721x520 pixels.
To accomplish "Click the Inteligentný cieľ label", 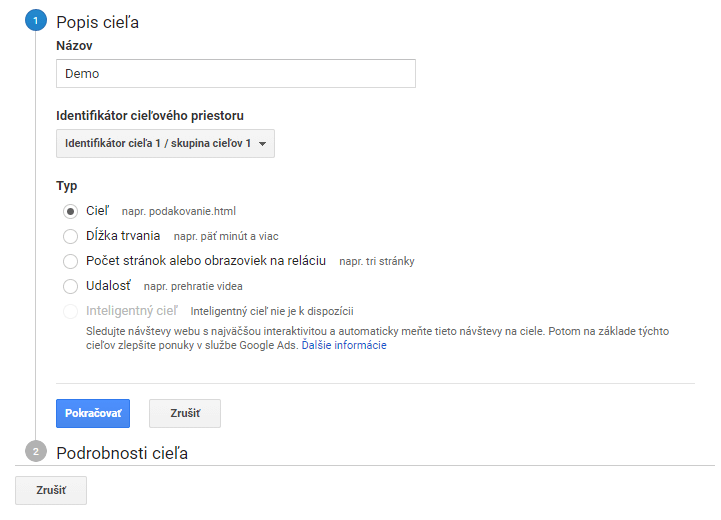I will coord(132,311).
